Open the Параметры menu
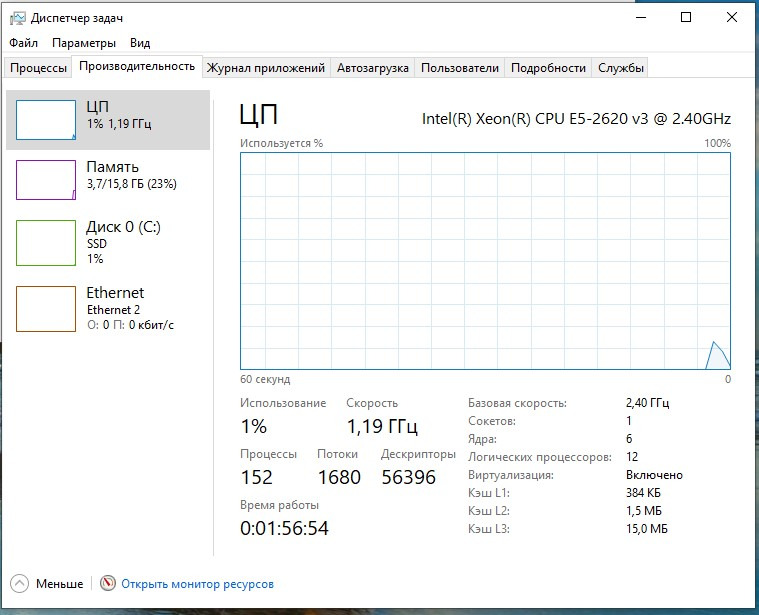The height and width of the screenshot is (615, 759). click(x=84, y=43)
